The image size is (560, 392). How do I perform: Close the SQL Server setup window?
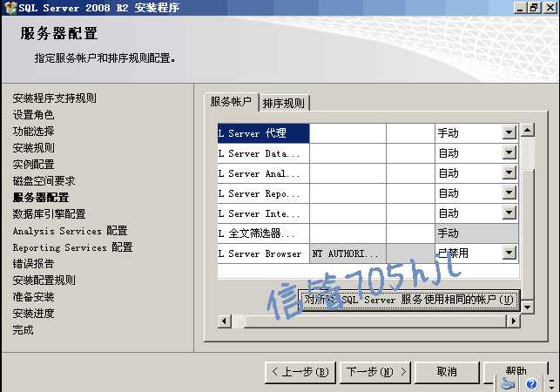(550, 8)
